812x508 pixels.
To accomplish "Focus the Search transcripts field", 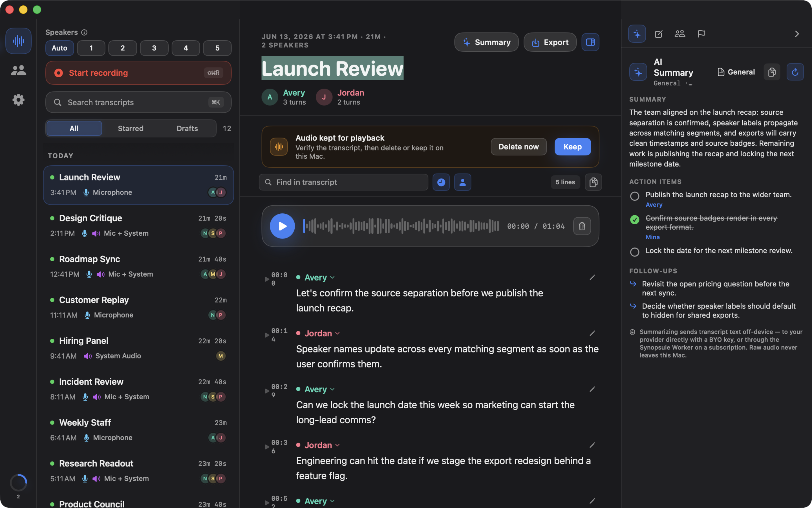I will 138,102.
